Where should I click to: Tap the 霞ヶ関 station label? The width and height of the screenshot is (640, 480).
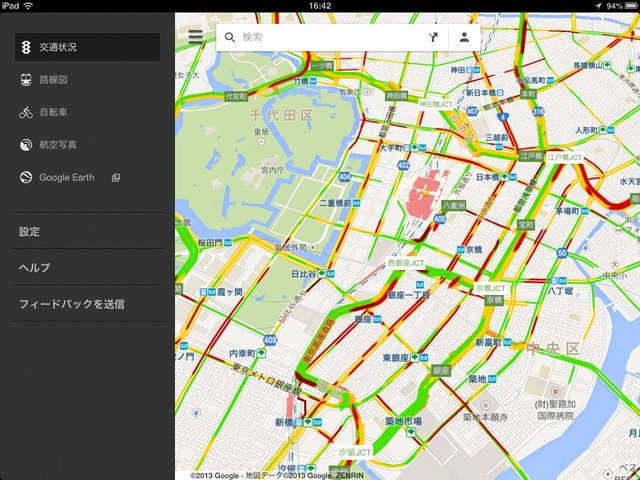pyautogui.click(x=230, y=292)
